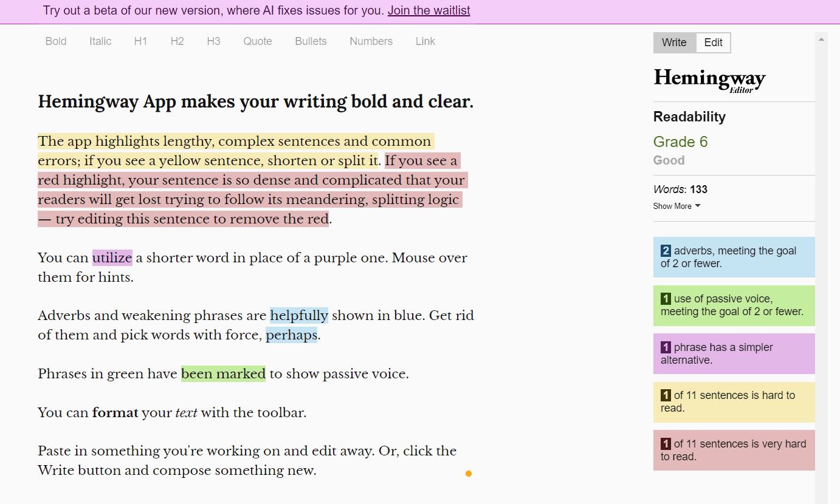
Task: Click the italic word text
Action: [x=186, y=413]
